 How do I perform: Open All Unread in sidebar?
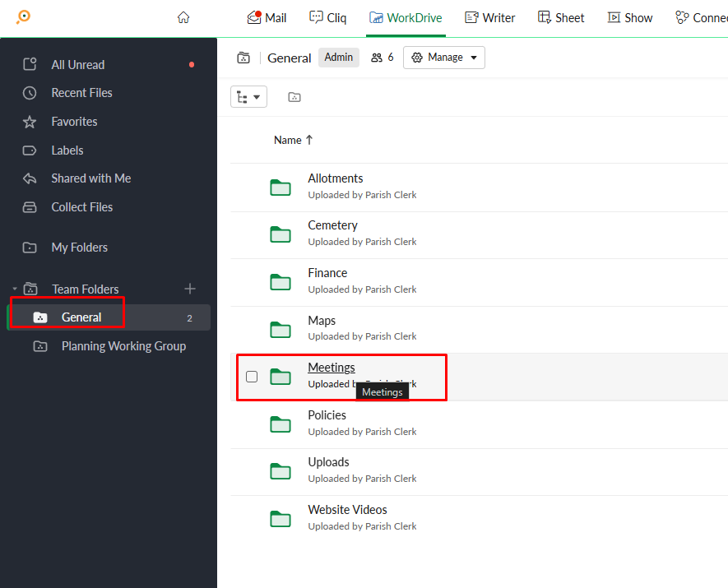[x=77, y=64]
